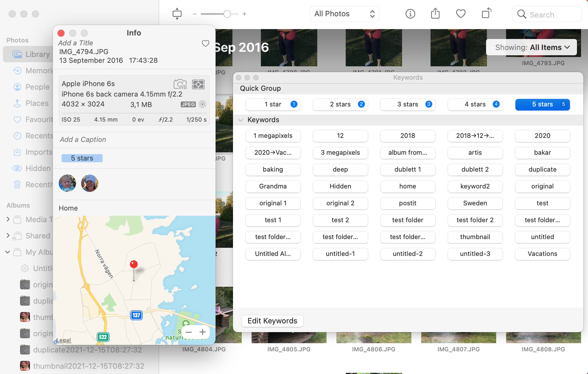
Task: Toggle the 2018 keyword
Action: (x=408, y=136)
